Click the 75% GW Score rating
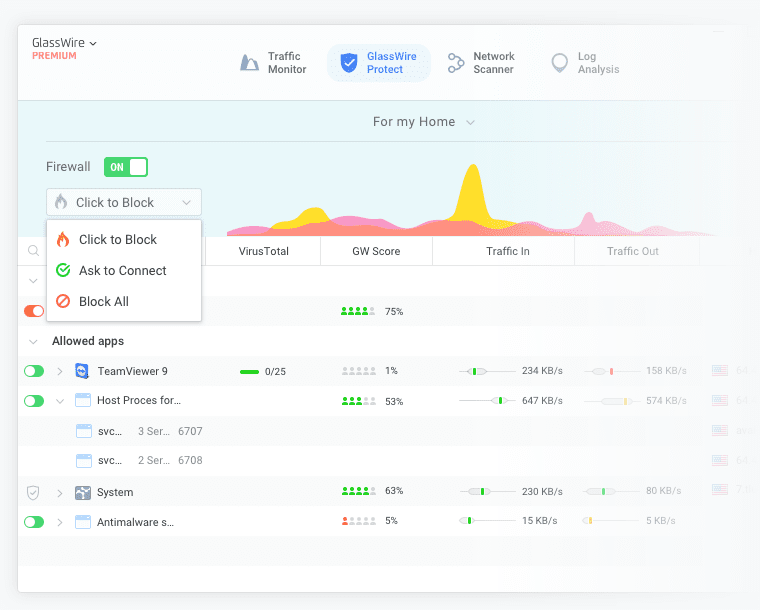Screen dimensions: 760x610 372,311
